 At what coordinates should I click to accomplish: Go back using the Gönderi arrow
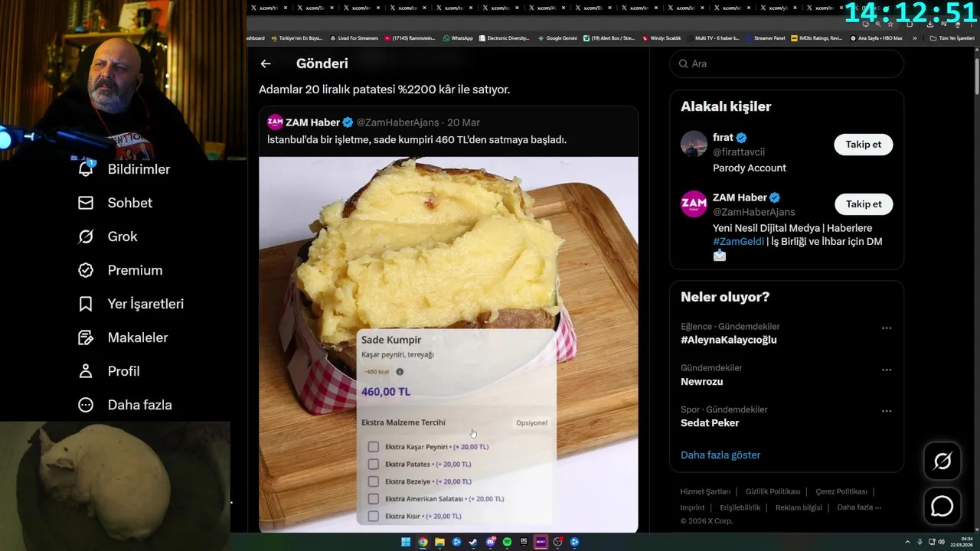click(x=266, y=64)
